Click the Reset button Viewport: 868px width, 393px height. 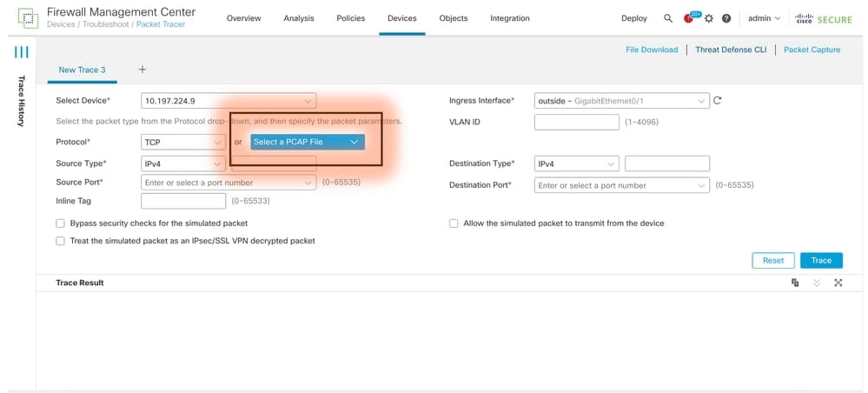tap(773, 261)
